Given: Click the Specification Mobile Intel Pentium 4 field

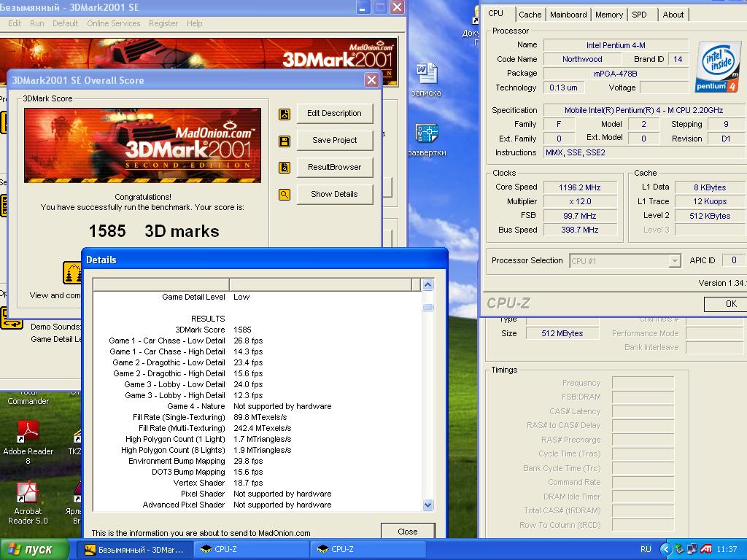Looking at the screenshot, I should (645, 110).
